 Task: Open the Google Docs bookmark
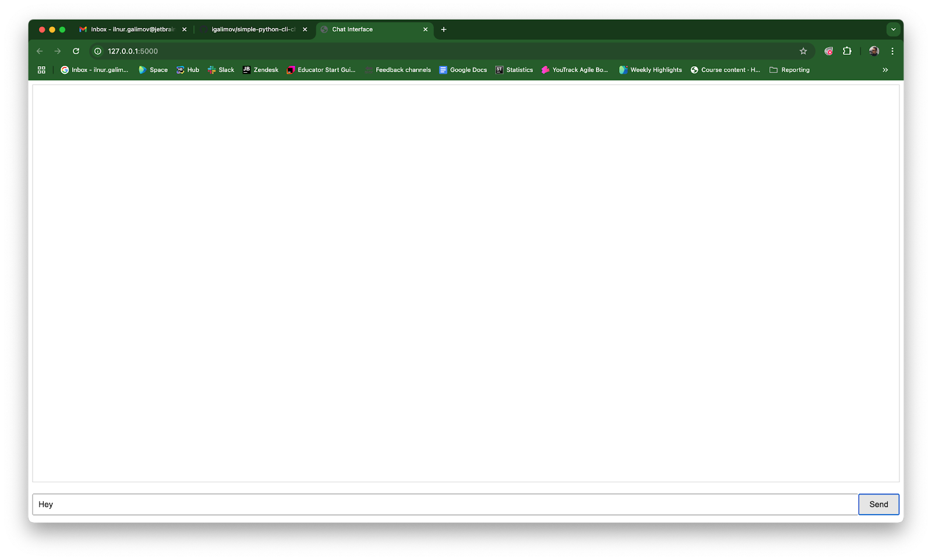tap(463, 70)
